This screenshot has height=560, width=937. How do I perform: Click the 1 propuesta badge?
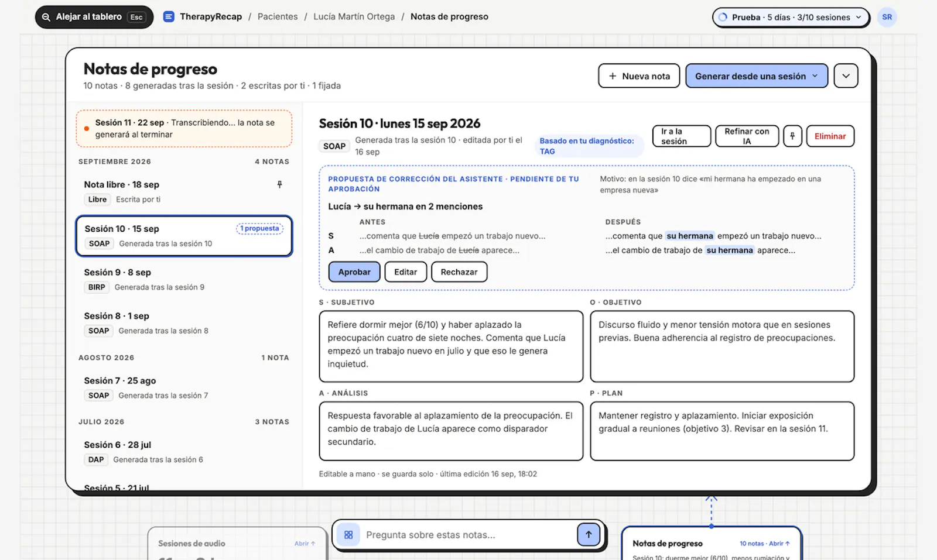click(x=260, y=229)
